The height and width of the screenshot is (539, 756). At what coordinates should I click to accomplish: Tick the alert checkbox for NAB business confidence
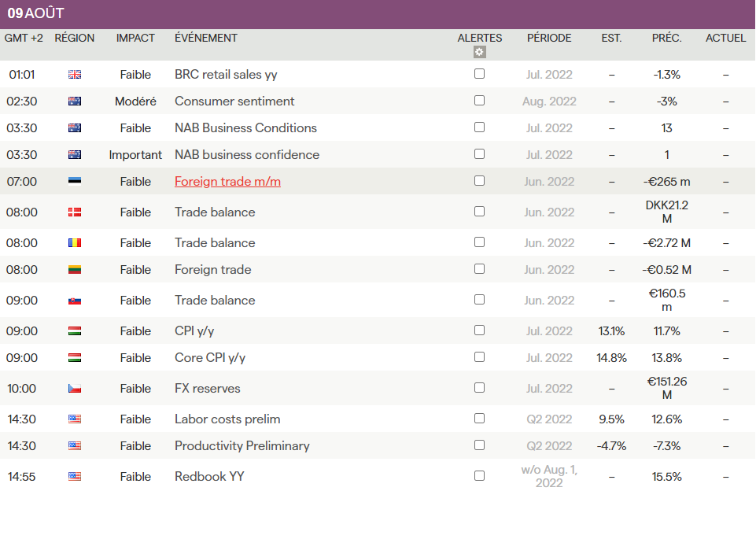pos(480,154)
